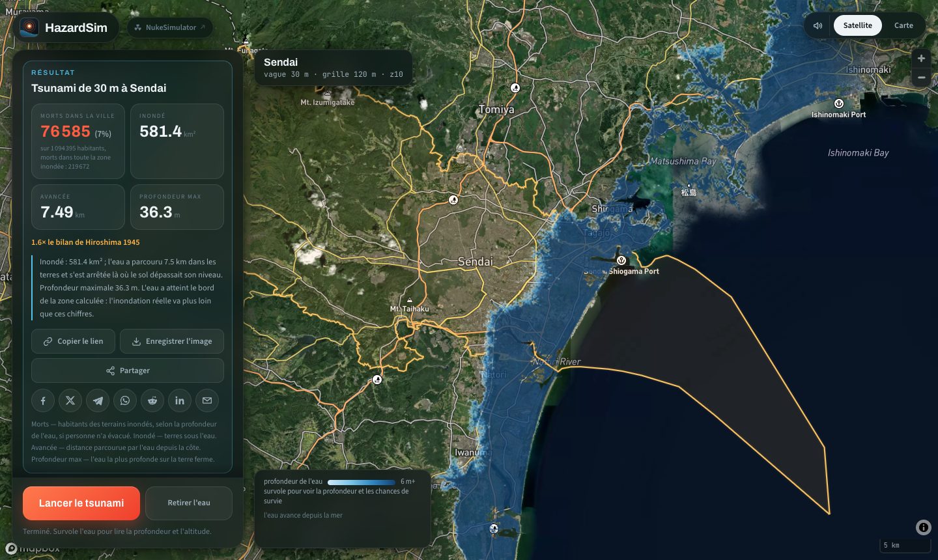Launch simulation with Lancer le tsunami

(81, 503)
